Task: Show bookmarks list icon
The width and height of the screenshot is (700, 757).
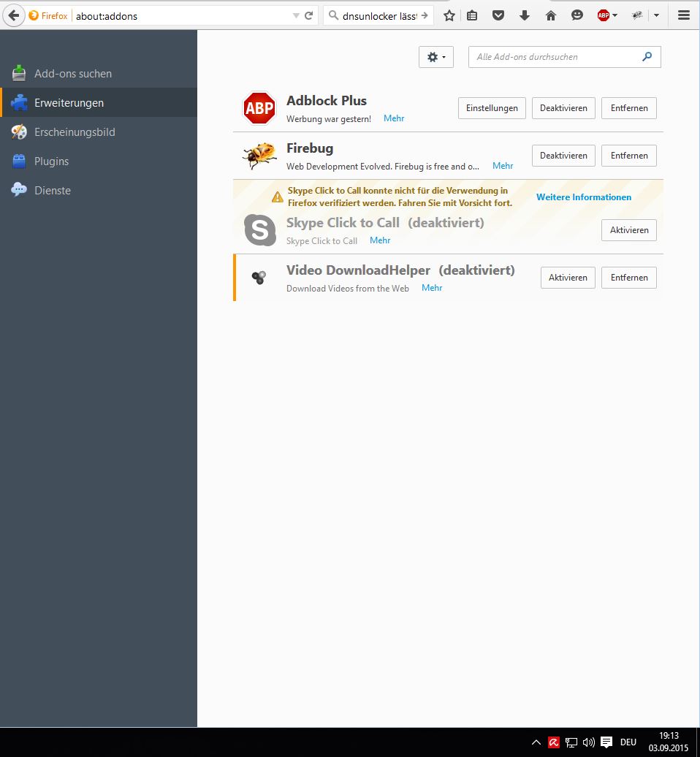Action: point(472,16)
